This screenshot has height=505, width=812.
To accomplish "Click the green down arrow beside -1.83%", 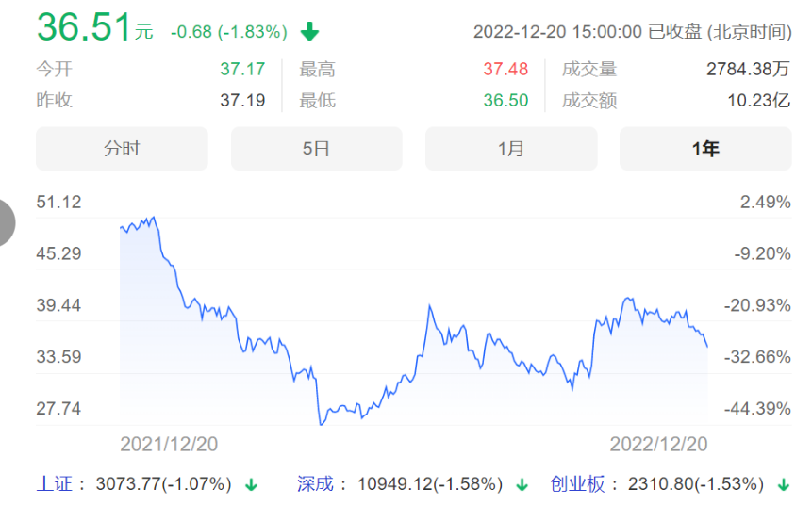I will tap(309, 32).
